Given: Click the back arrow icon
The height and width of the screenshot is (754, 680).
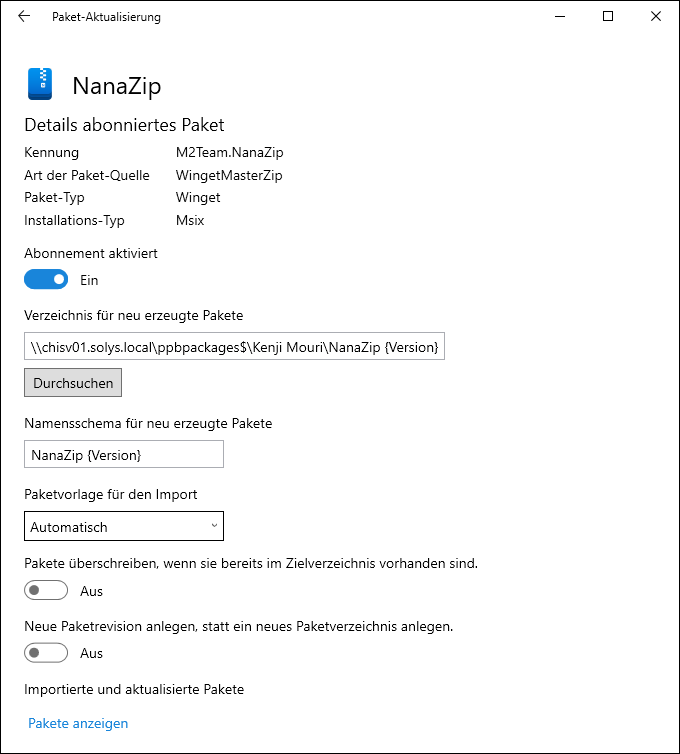Looking at the screenshot, I should click(x=24, y=16).
